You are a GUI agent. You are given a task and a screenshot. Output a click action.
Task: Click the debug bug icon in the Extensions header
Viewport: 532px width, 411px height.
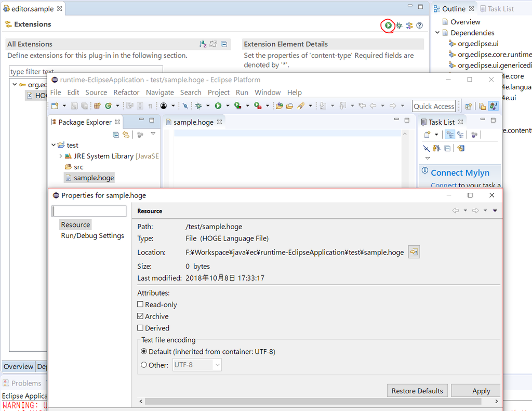[399, 25]
